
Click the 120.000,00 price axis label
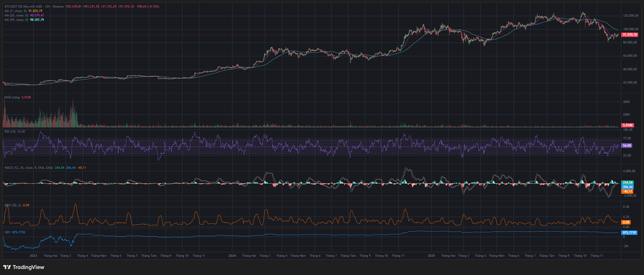tap(631, 16)
